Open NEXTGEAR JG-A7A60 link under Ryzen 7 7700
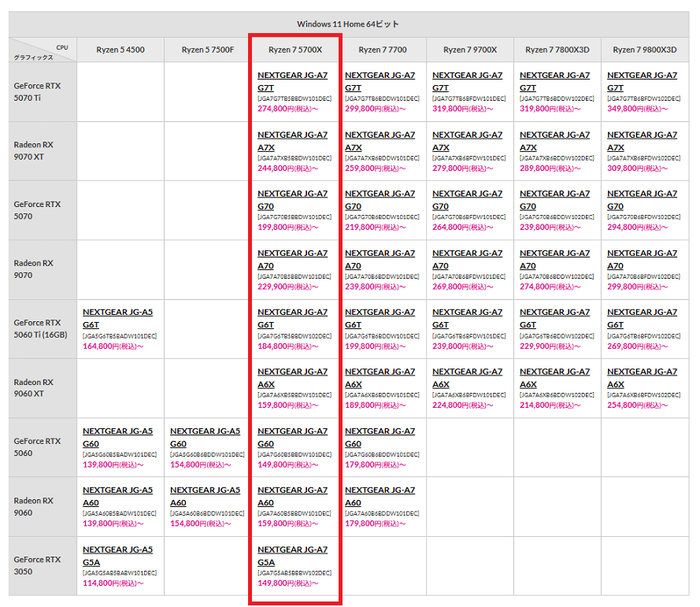700x607 pixels. [380, 496]
